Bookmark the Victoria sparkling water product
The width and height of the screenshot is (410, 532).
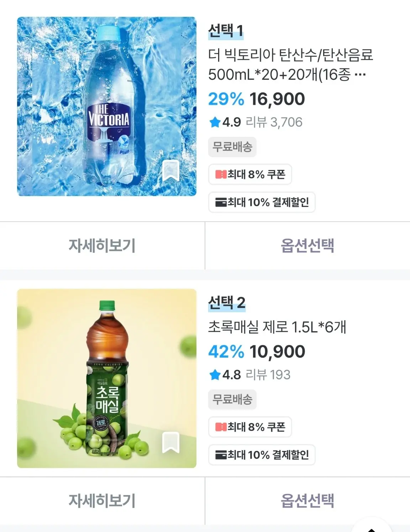[x=170, y=170]
